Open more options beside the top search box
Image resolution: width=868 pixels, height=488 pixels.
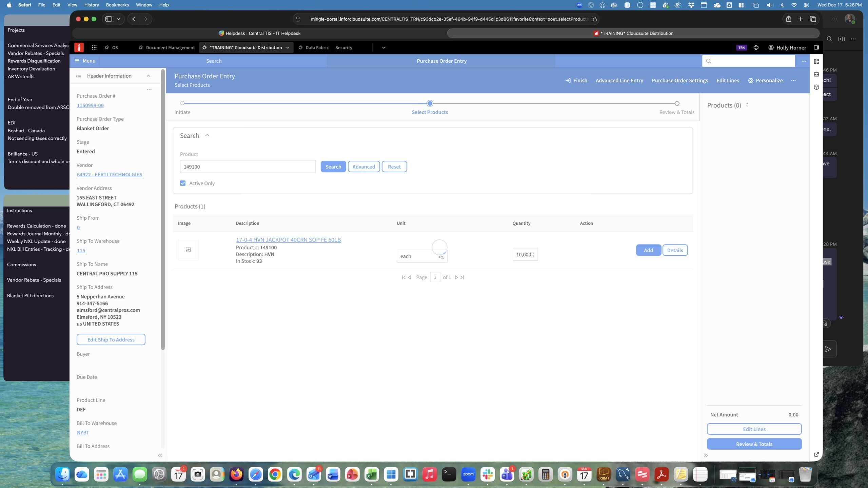pyautogui.click(x=804, y=61)
